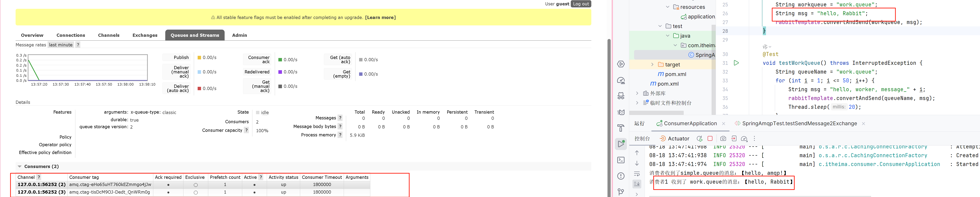Switch to the Overview tab
This screenshot has height=197, width=980.
pyautogui.click(x=32, y=35)
